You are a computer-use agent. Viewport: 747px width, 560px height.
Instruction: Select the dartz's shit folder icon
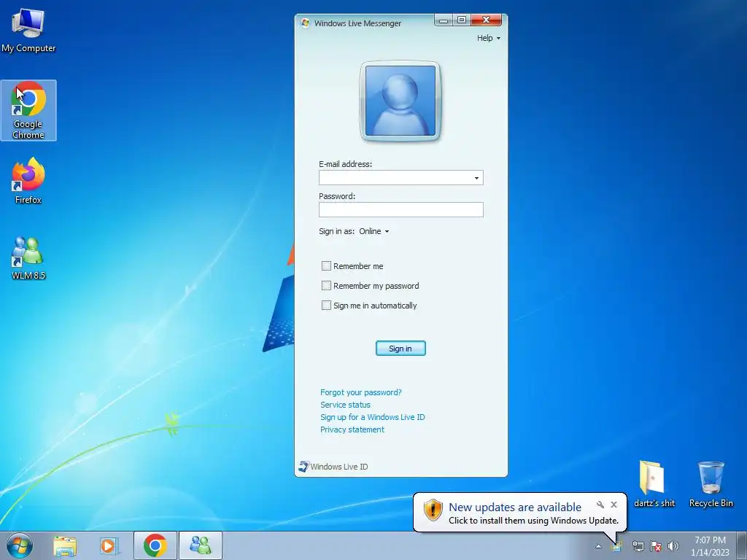654,484
